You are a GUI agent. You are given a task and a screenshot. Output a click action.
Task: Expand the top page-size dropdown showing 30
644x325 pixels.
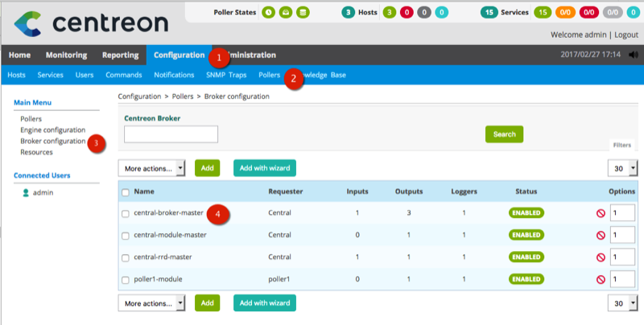point(622,168)
